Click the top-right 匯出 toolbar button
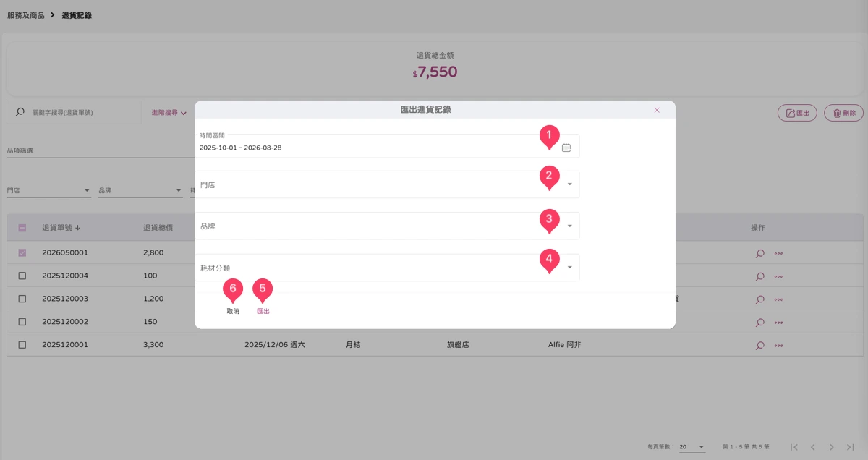 797,113
